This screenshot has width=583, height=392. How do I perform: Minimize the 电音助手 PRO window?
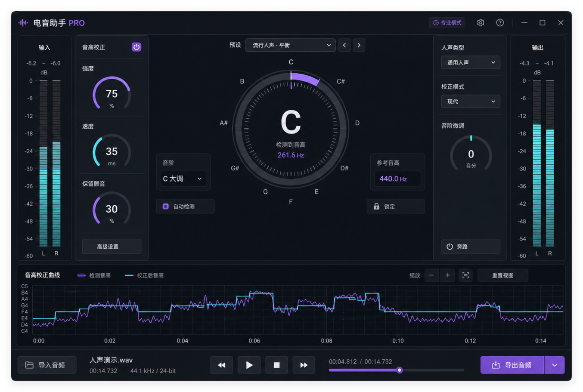click(x=524, y=23)
